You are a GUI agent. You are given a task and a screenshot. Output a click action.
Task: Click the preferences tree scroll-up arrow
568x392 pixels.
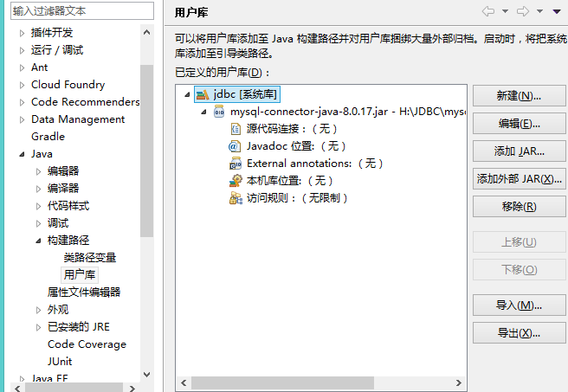146,32
